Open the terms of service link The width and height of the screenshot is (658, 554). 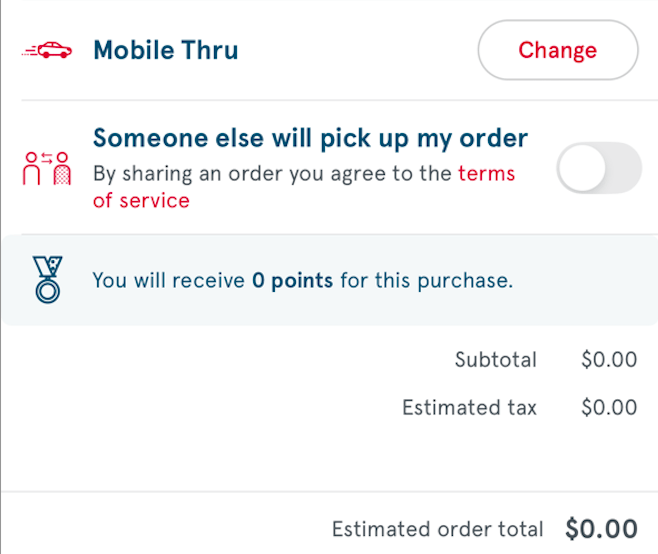pos(486,174)
